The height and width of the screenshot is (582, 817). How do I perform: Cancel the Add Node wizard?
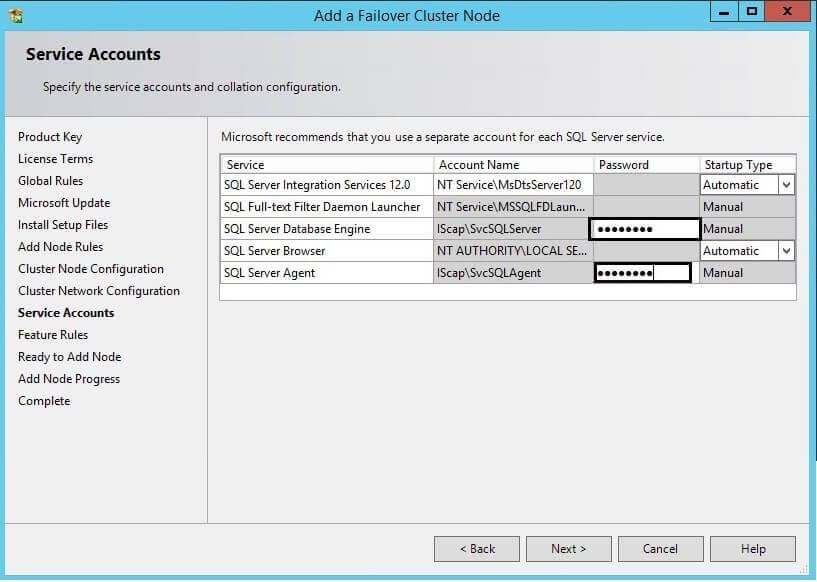coord(661,549)
